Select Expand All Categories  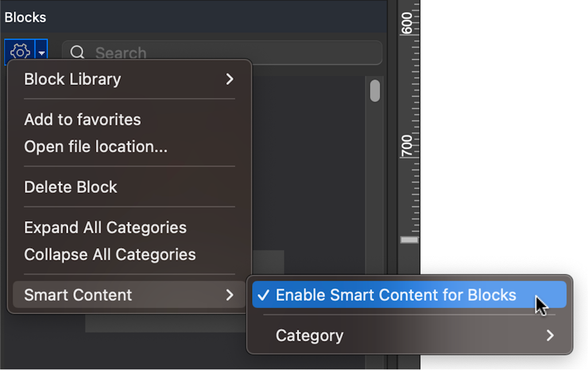coord(106,228)
